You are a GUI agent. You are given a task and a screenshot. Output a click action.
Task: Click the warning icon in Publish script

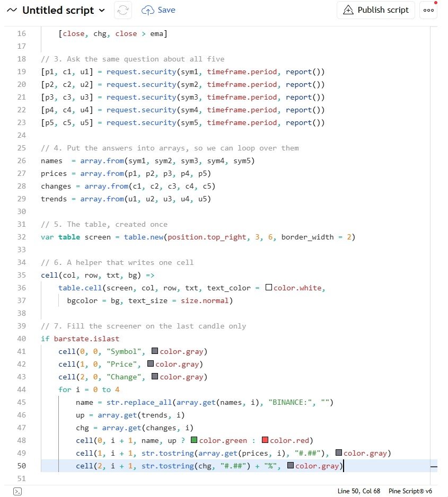348,10
